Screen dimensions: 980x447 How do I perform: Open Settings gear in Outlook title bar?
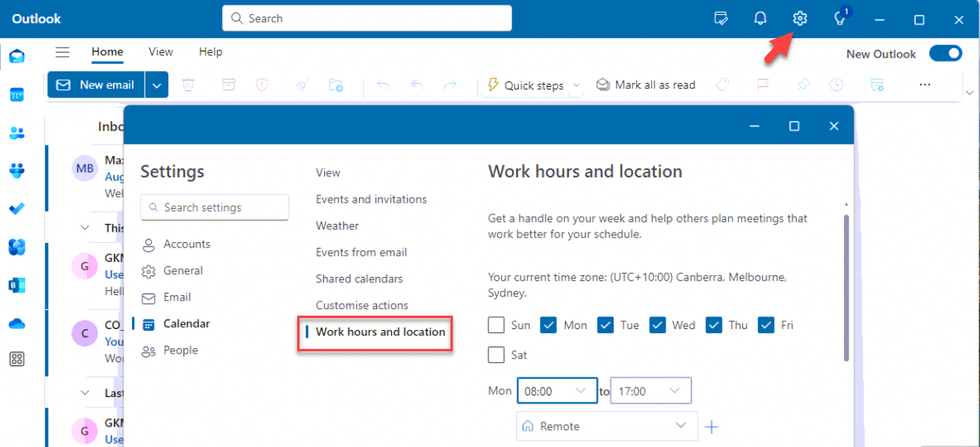point(800,18)
